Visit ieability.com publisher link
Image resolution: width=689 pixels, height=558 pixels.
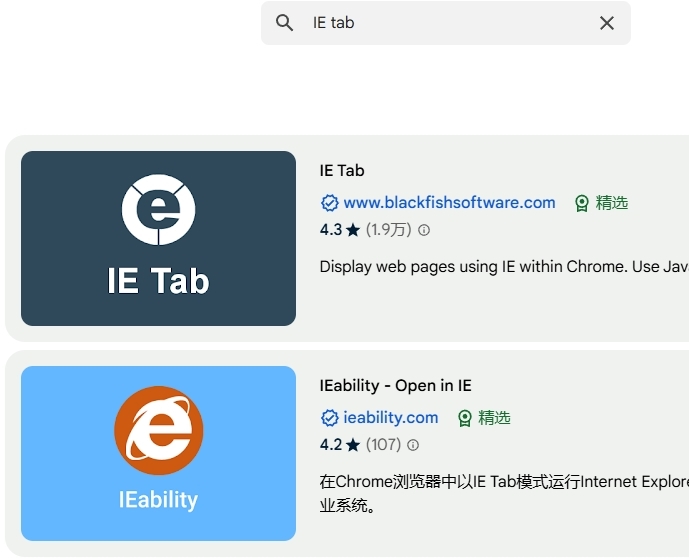[391, 417]
